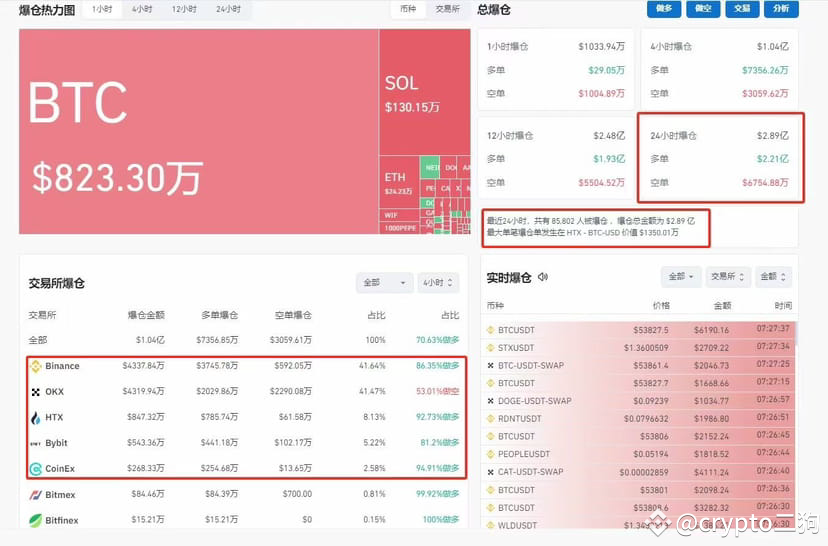The height and width of the screenshot is (546, 828).
Task: Click the 24小时爆仓 summary card
Action: [719, 158]
